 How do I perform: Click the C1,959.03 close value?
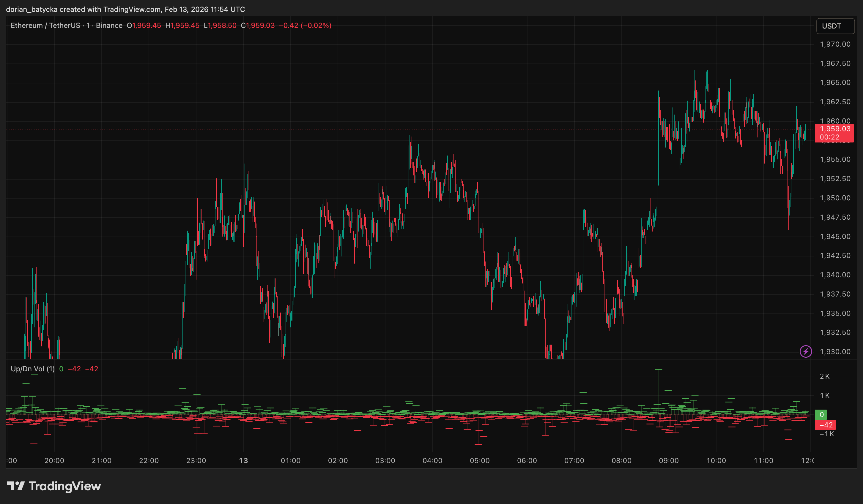(x=258, y=26)
